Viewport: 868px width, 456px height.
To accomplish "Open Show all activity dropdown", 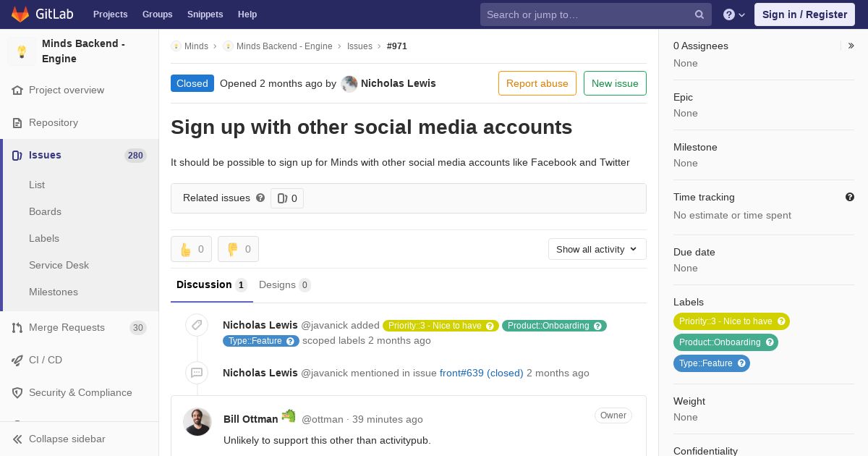I will pyautogui.click(x=597, y=249).
